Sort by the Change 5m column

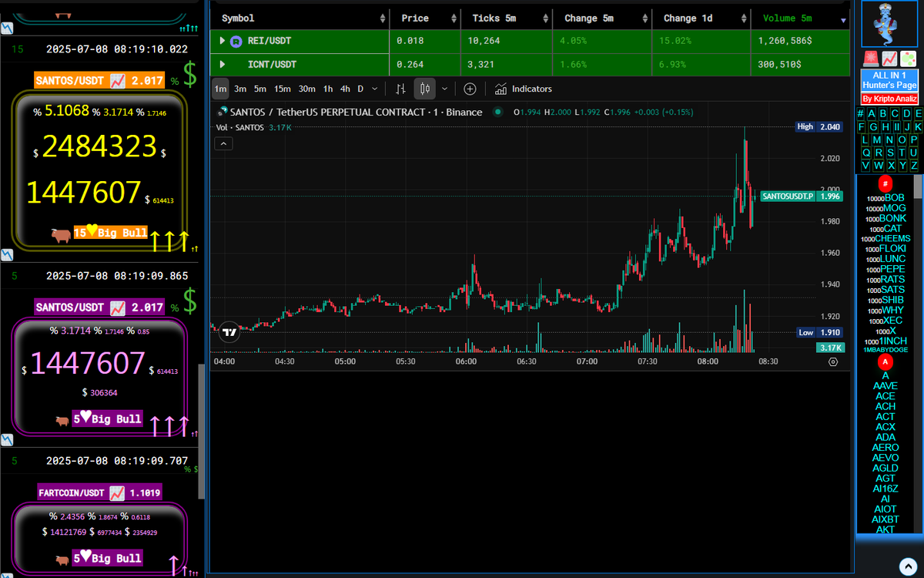coord(602,18)
